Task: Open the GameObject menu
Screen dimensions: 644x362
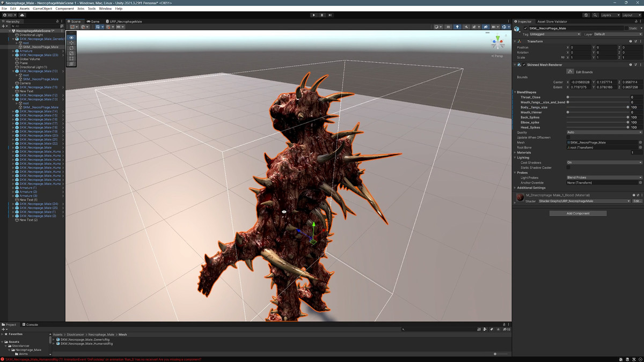Action: pyautogui.click(x=42, y=9)
